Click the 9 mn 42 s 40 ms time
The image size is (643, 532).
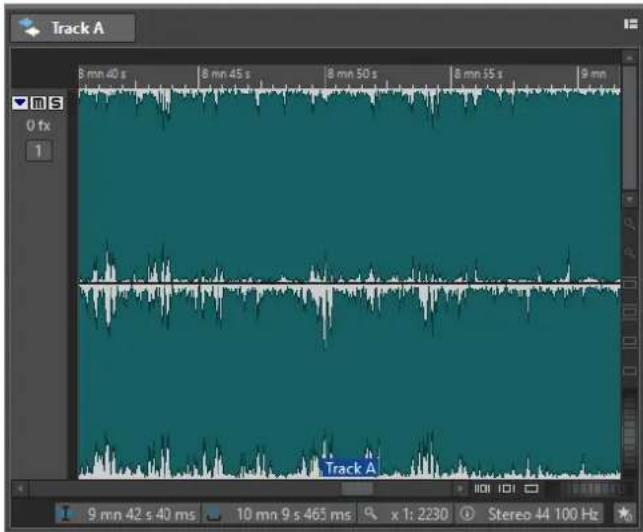[x=141, y=514]
